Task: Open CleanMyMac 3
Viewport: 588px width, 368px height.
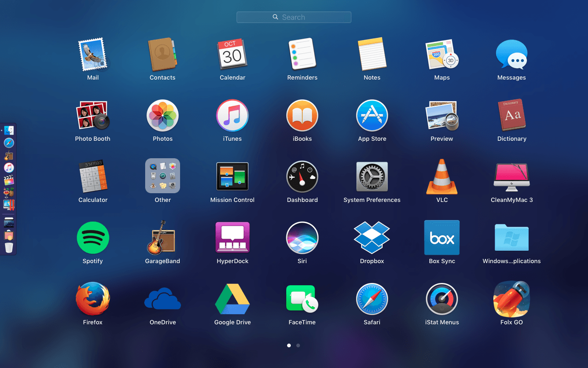Action: click(512, 177)
